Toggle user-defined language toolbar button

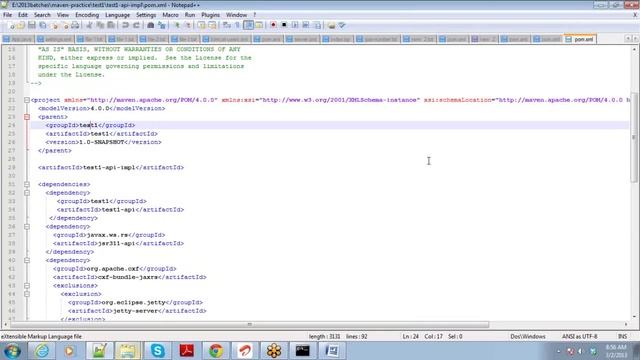pyautogui.click(x=259, y=25)
